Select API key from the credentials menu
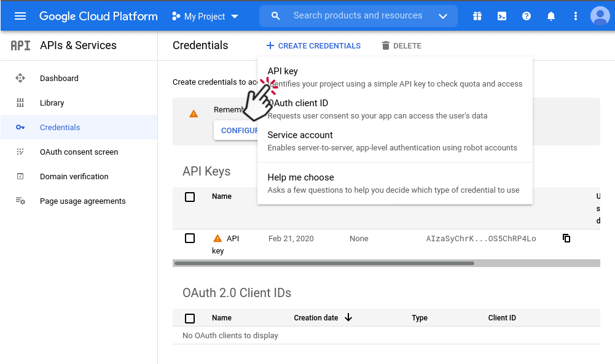 395,77
